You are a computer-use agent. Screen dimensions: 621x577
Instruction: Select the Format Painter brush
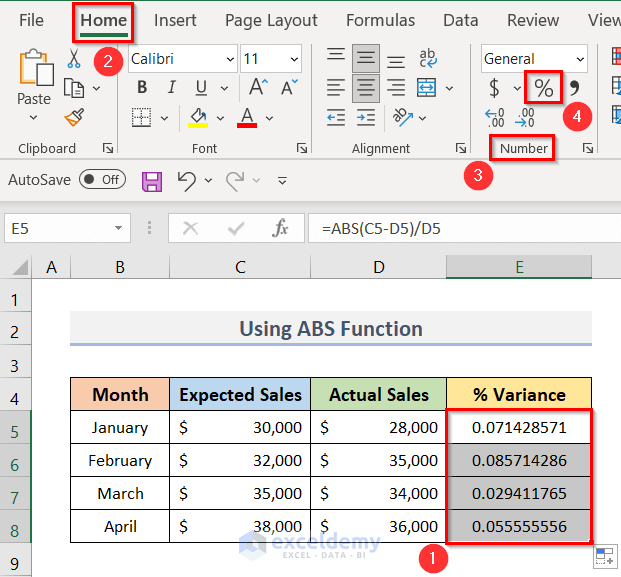[74, 118]
